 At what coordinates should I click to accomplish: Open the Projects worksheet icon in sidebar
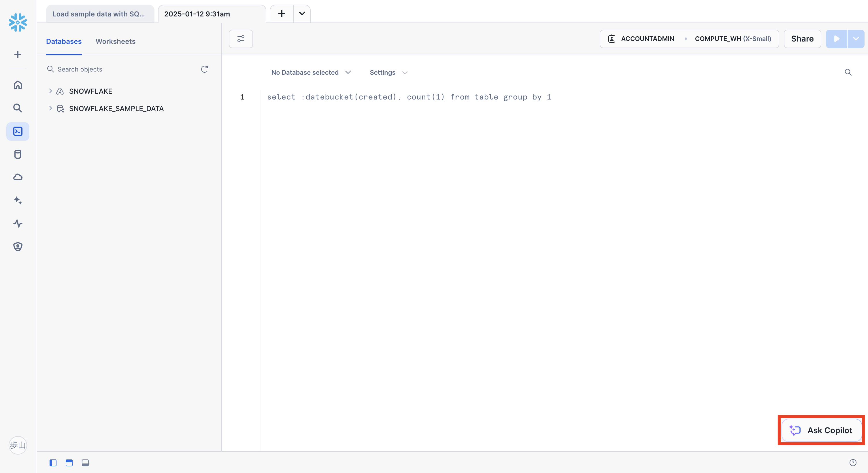pos(18,131)
